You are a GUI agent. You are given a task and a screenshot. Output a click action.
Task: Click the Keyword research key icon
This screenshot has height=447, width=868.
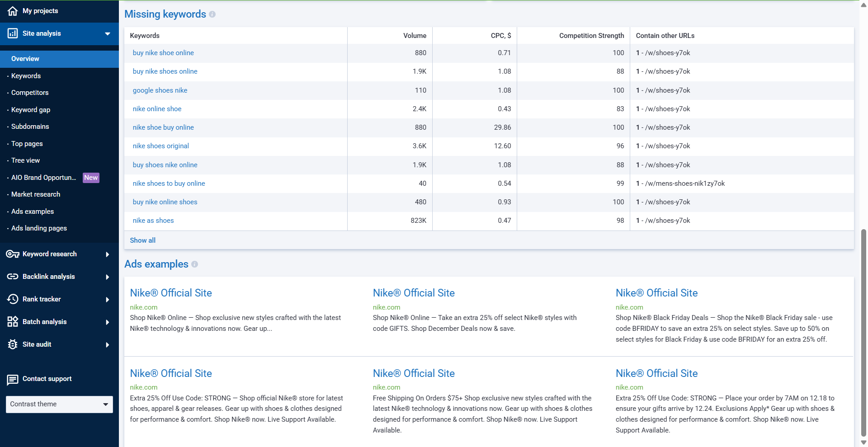click(13, 254)
